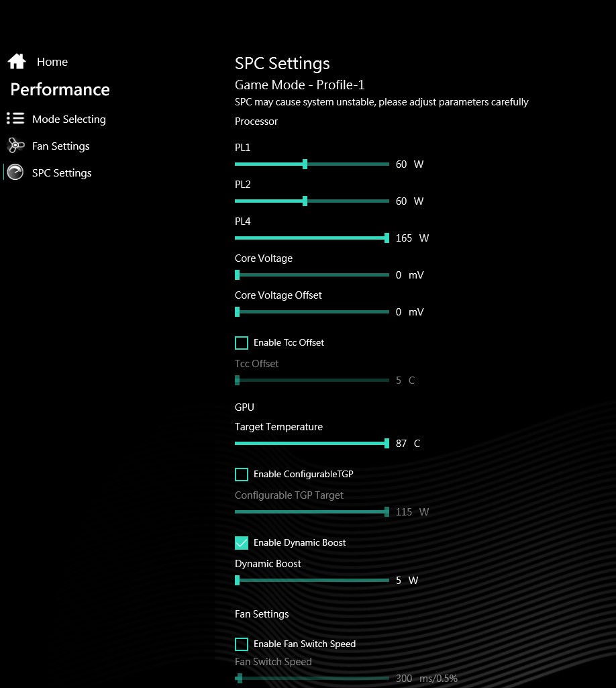
Task: Click the PL1 value field showing 60
Action: (401, 164)
